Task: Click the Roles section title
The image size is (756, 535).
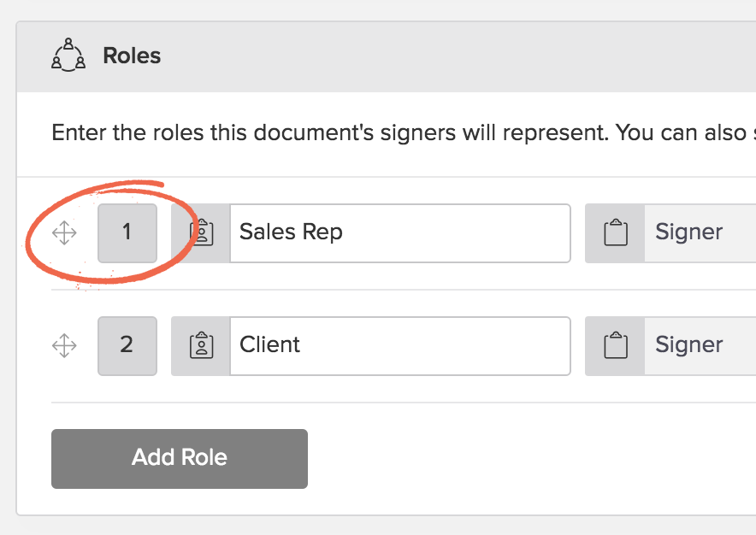Action: pos(132,56)
